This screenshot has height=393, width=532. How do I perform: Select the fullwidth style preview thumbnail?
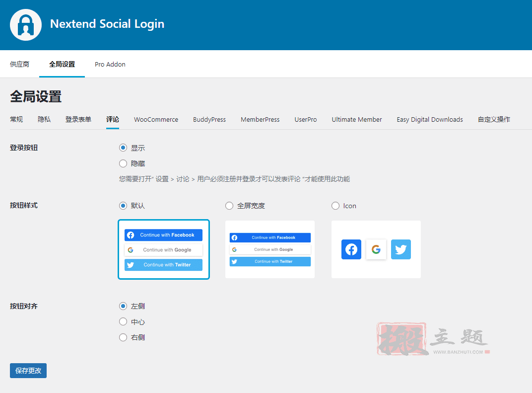(x=270, y=249)
